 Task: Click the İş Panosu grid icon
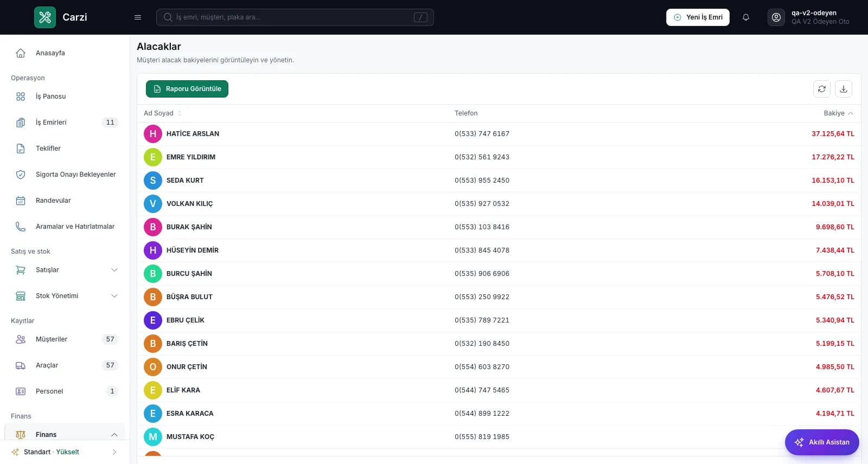pyautogui.click(x=21, y=96)
